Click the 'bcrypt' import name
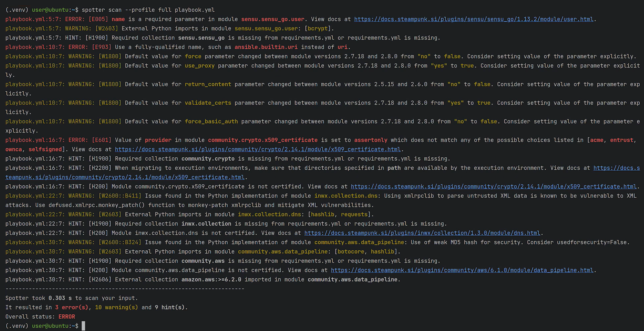644x331 pixels. point(318,29)
